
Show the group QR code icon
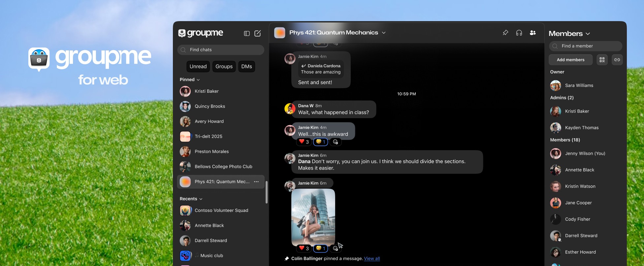[x=602, y=60]
